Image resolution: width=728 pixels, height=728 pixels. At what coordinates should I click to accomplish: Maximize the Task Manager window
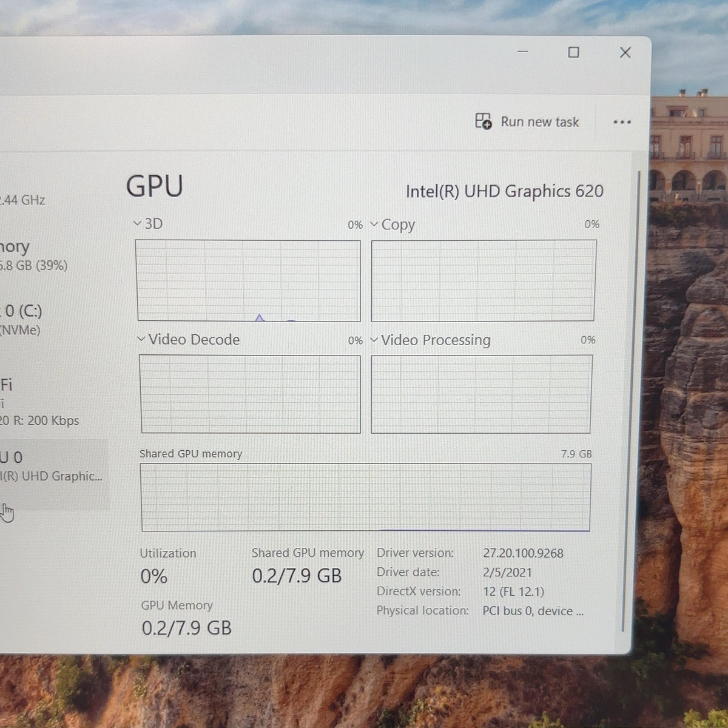tap(573, 52)
